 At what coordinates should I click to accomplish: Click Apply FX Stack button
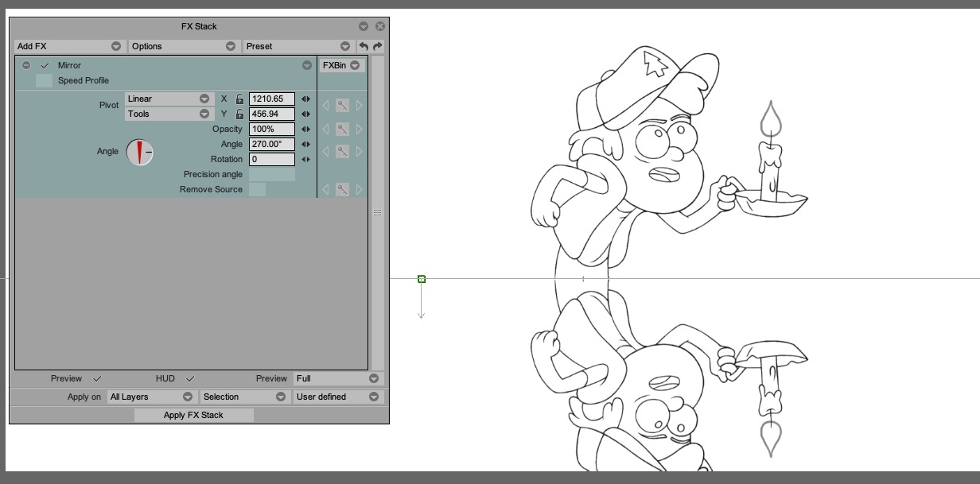[193, 415]
